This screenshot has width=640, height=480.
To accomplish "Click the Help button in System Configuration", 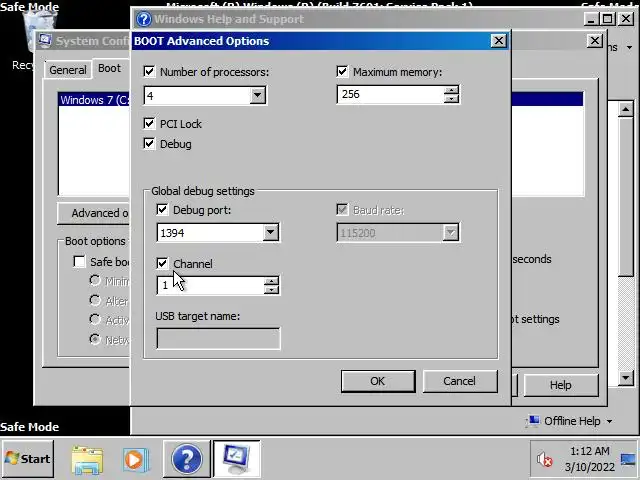I will point(561,385).
